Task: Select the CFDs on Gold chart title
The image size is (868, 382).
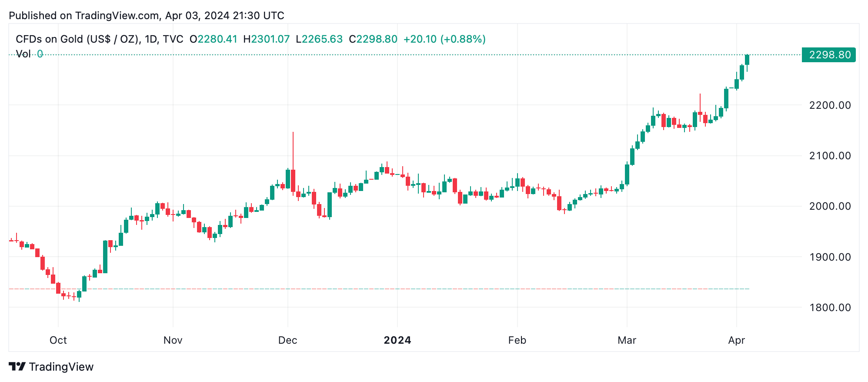Action: [99, 39]
